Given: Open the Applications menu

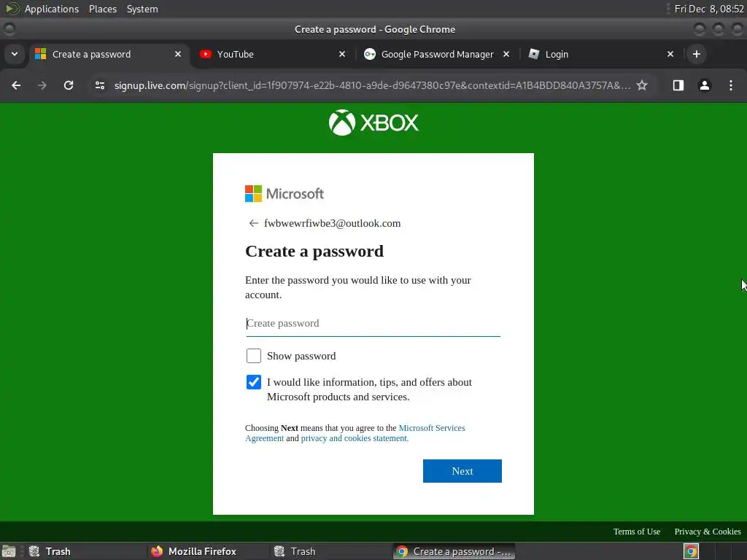Looking at the screenshot, I should 52,9.
